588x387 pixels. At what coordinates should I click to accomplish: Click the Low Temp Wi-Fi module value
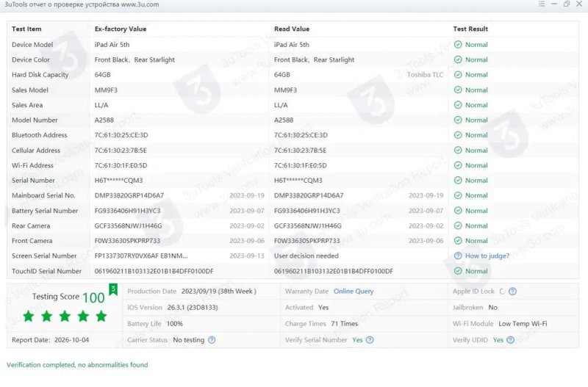[523, 324]
